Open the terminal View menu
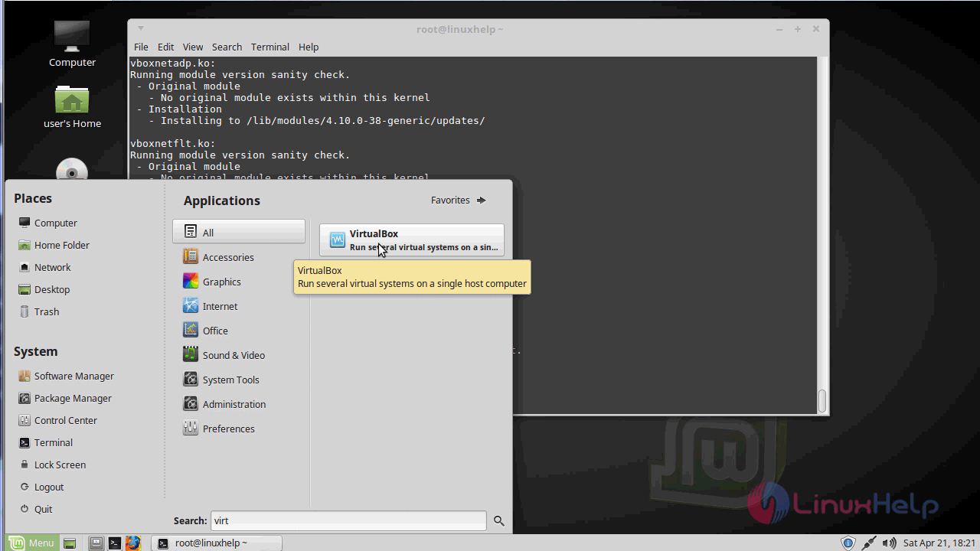 click(x=193, y=47)
